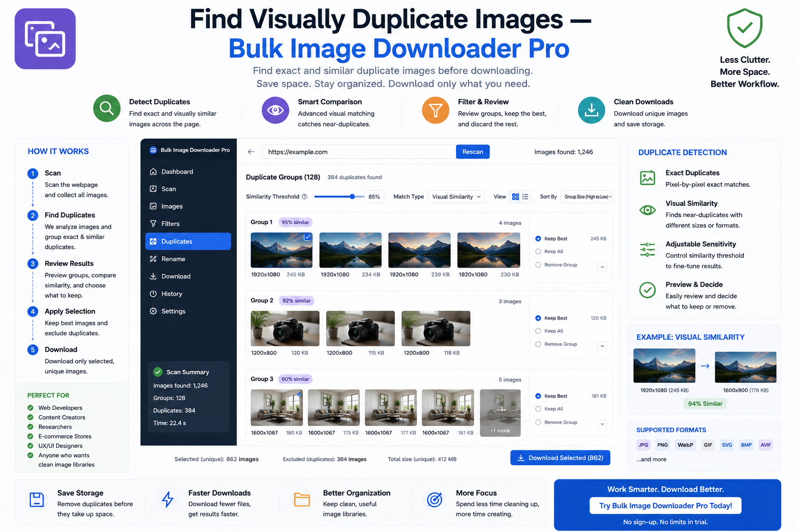
Task: Open the Rename menu item
Action: click(188, 259)
